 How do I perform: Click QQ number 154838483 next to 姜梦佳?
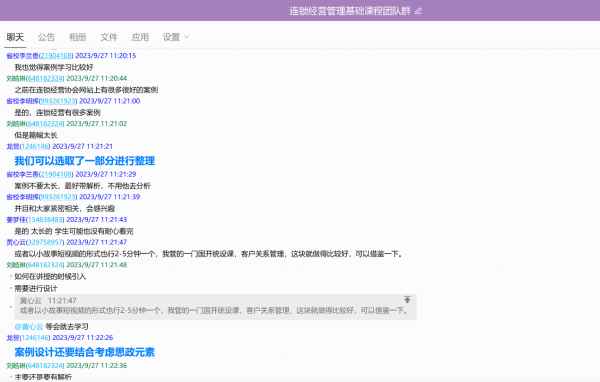point(45,219)
